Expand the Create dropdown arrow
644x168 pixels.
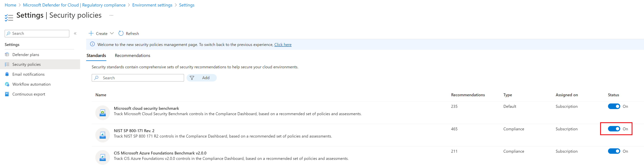[x=112, y=34]
